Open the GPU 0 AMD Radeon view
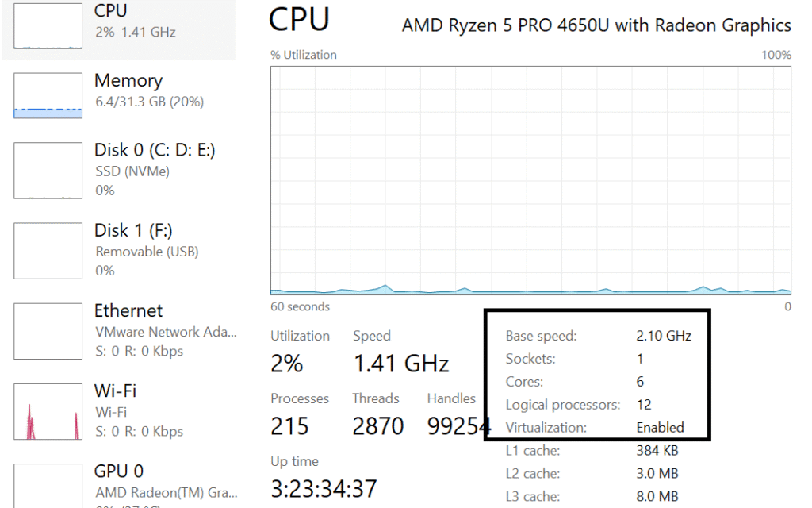This screenshot has height=508, width=812. point(119,485)
